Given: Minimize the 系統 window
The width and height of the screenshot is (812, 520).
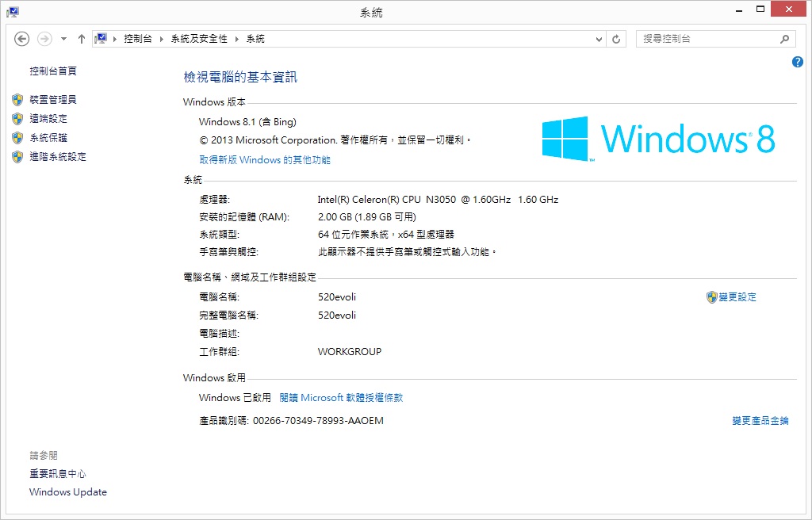Looking at the screenshot, I should point(739,10).
